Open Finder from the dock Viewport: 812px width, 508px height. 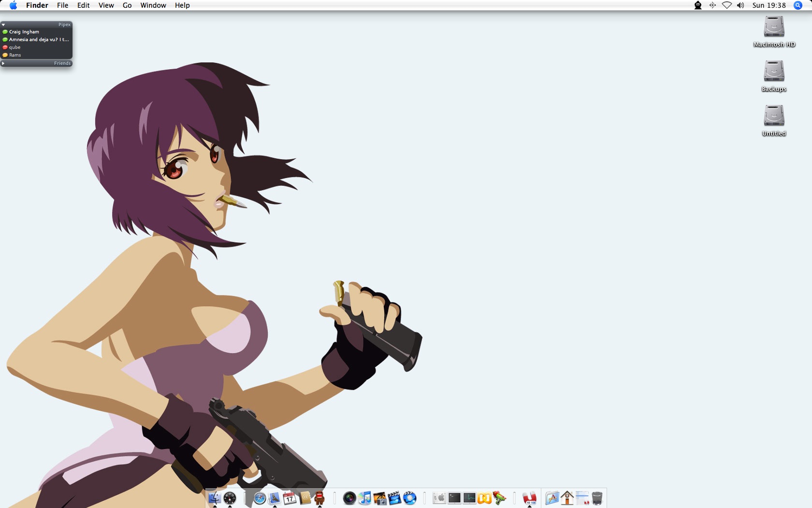coord(215,498)
